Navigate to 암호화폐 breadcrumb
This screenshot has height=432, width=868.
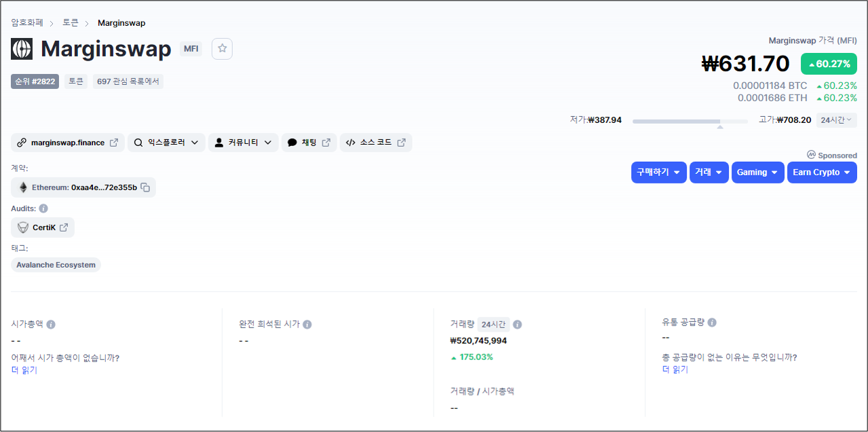tap(27, 23)
